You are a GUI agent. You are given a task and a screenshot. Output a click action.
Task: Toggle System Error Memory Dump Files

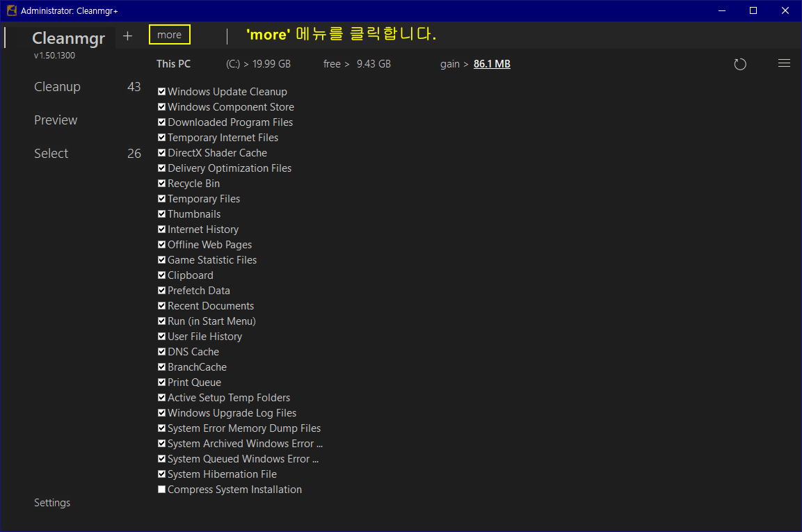(161, 428)
